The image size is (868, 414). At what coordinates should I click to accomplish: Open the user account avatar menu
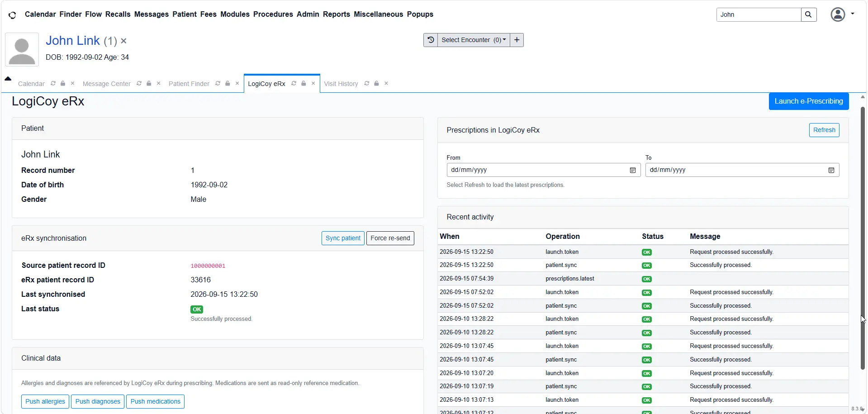point(842,14)
